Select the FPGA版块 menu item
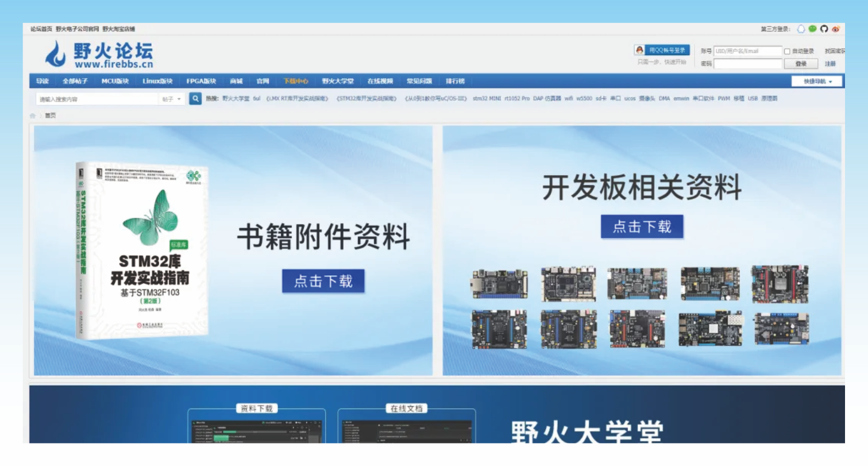Viewport: 868px width, 466px height. [x=201, y=81]
